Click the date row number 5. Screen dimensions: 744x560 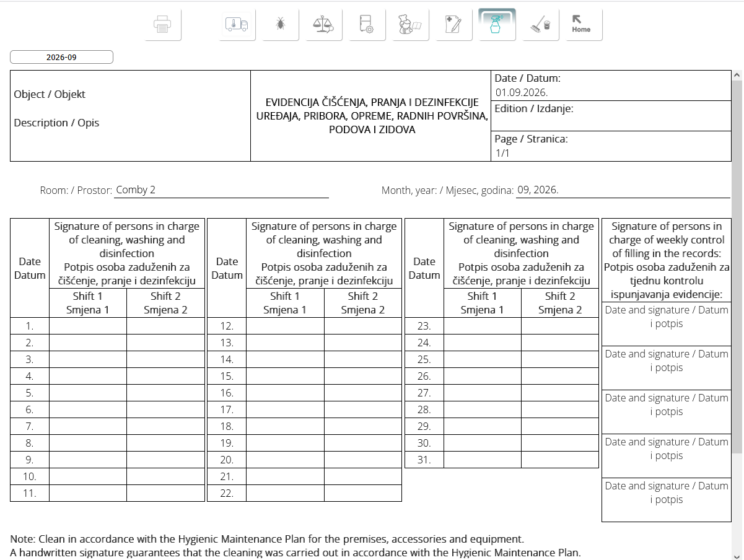coord(30,393)
